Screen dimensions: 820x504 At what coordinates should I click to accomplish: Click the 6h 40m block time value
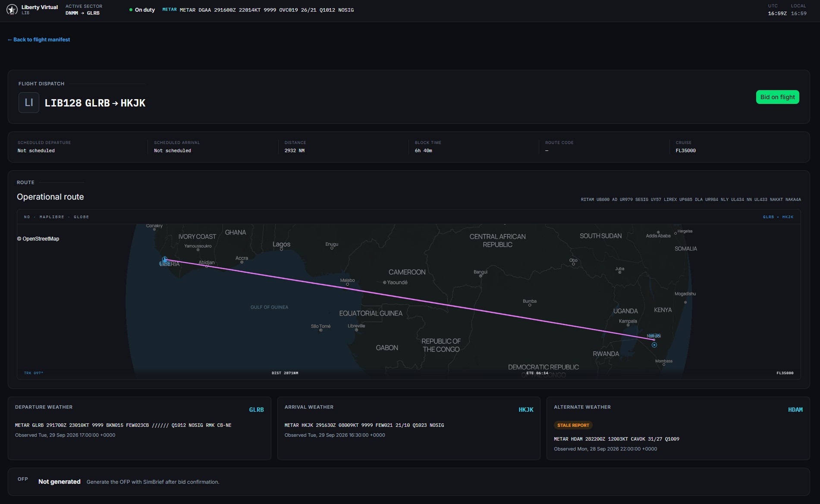pyautogui.click(x=424, y=150)
